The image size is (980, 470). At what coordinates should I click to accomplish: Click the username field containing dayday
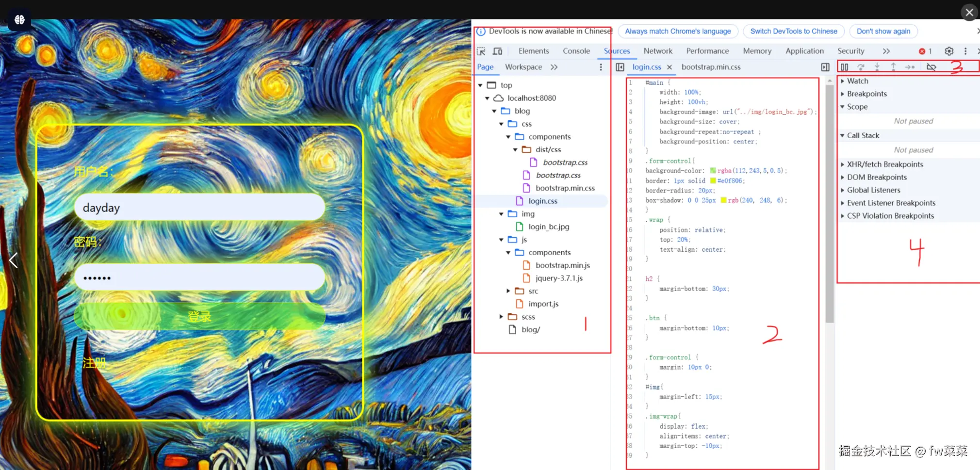pos(199,208)
